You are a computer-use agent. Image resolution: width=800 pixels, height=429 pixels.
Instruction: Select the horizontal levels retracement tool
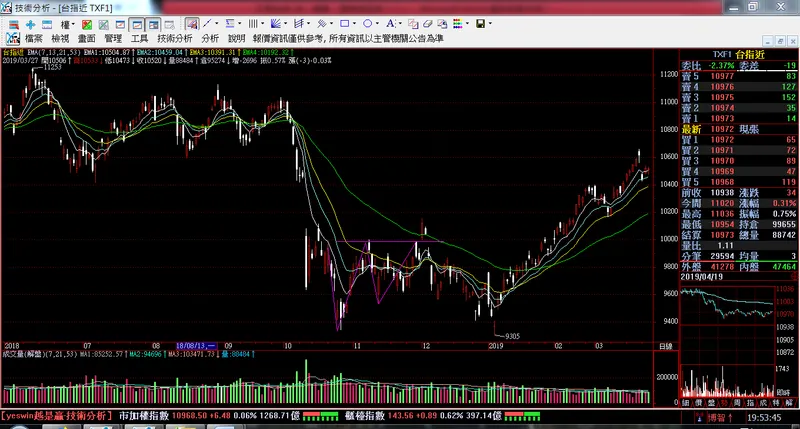pos(230,23)
